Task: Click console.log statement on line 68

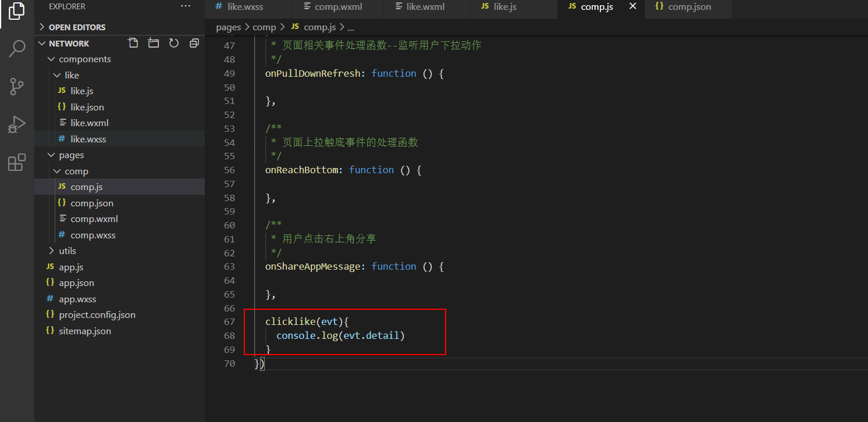Action: tap(340, 335)
